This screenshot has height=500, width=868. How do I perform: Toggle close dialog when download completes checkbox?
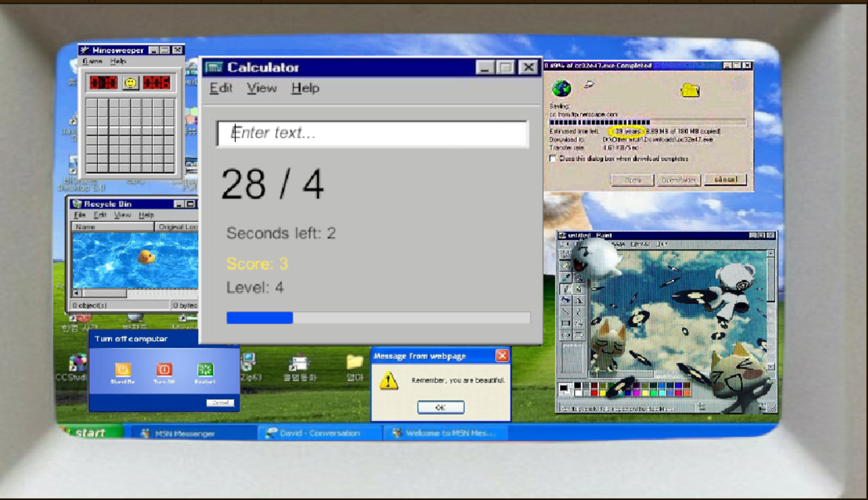552,159
